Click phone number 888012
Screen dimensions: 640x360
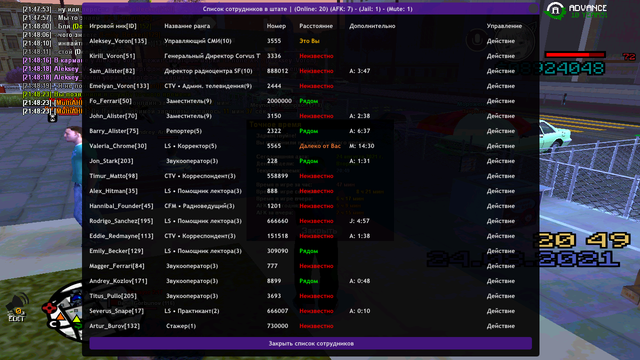pyautogui.click(x=277, y=71)
